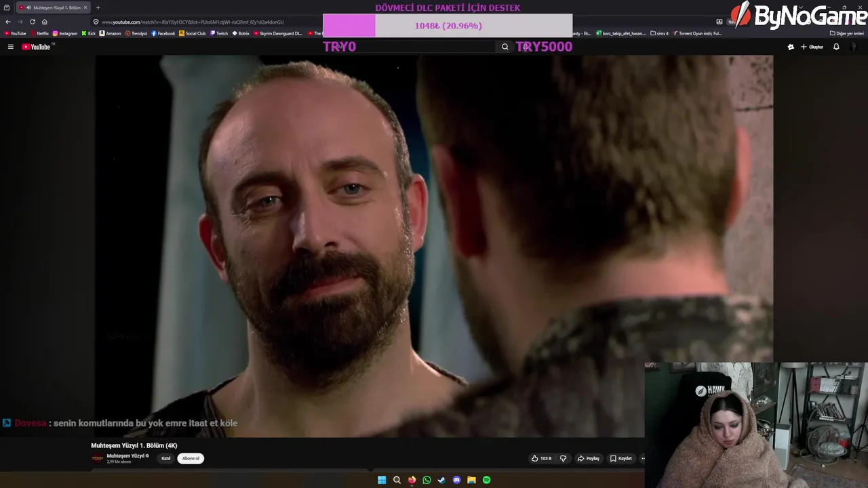The image size is (868, 488).
Task: Open the Windows Start menu
Action: tap(382, 480)
